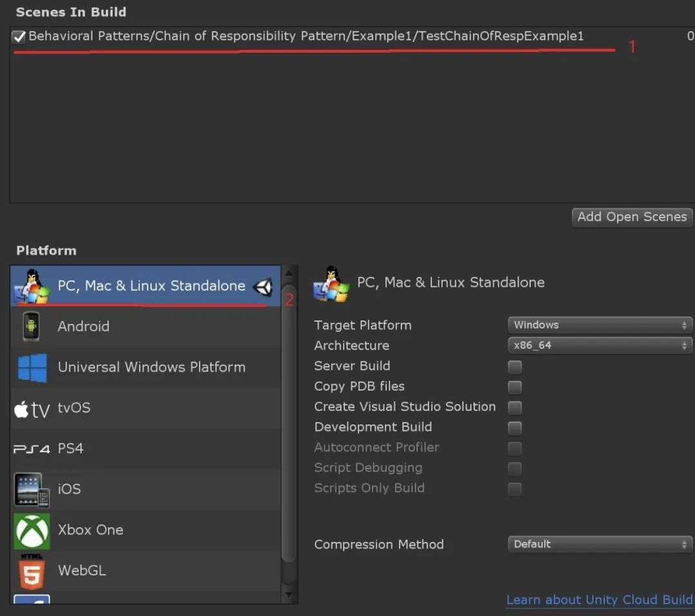The image size is (695, 616).
Task: Click the Universal Windows Platform logo icon
Action: pos(32,368)
